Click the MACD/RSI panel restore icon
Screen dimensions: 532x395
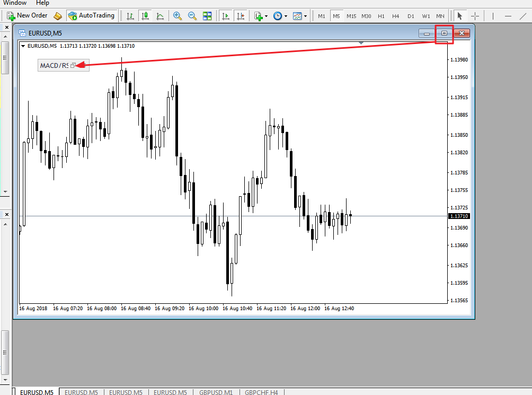click(x=73, y=66)
